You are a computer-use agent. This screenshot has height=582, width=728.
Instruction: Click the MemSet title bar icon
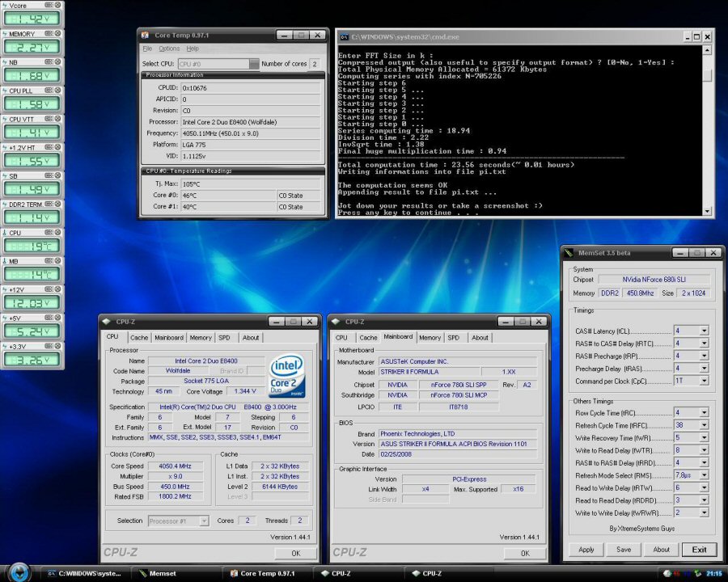click(569, 253)
